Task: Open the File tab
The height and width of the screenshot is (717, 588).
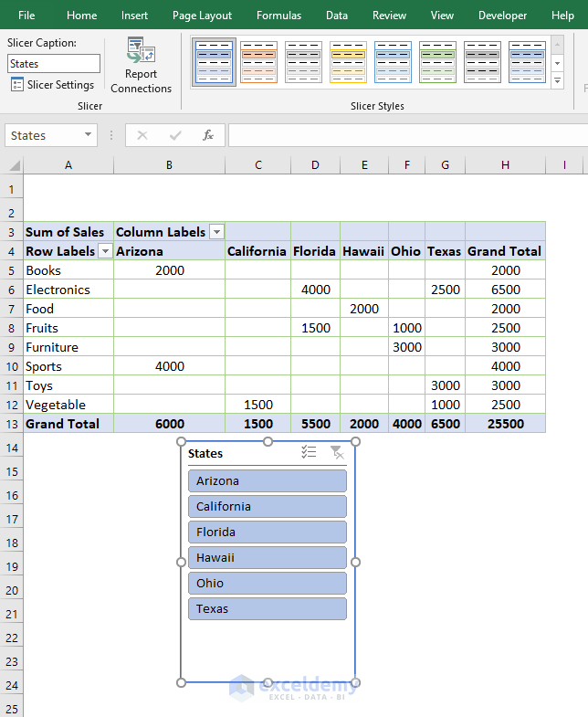Action: tap(26, 16)
